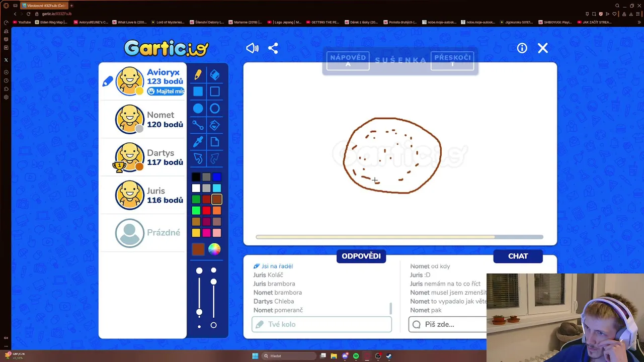Switch to the ODPOVĚDI tab

coord(361,256)
